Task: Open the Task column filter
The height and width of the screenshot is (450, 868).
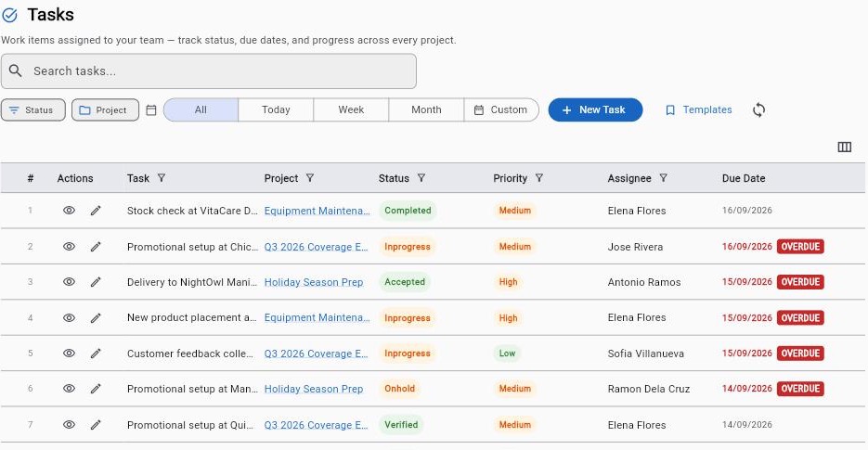Action: (162, 177)
